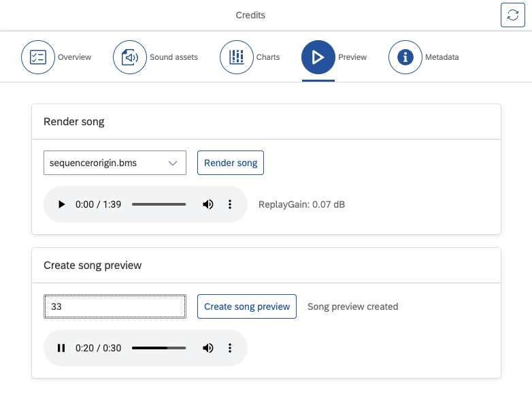The image size is (532, 397).
Task: Click the refresh icon button
Action: (x=513, y=15)
